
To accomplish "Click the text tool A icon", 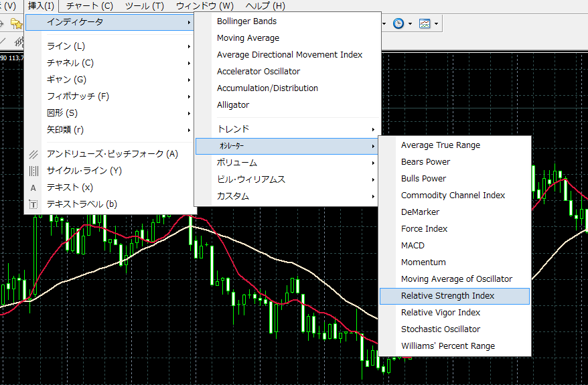I will [33, 188].
